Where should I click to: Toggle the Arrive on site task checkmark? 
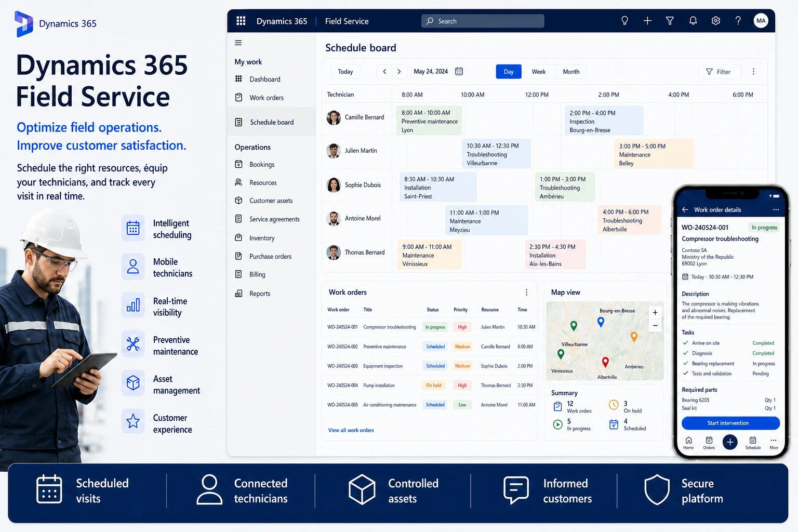coord(686,343)
